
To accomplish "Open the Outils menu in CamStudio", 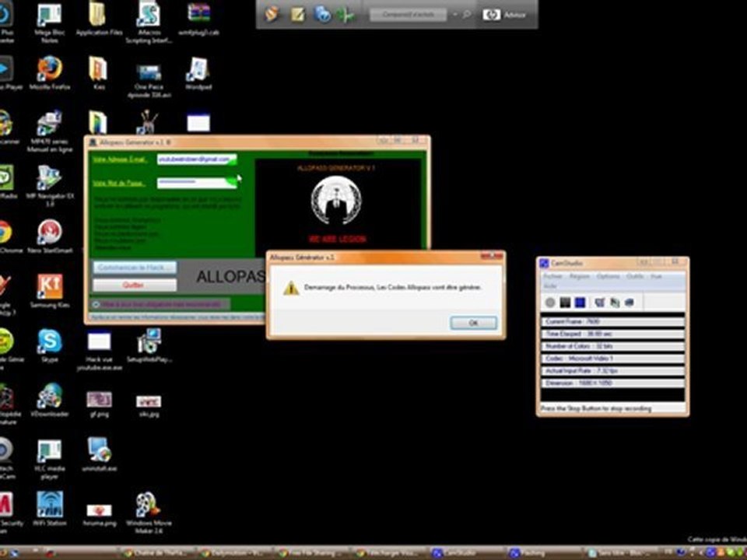I will click(x=635, y=276).
